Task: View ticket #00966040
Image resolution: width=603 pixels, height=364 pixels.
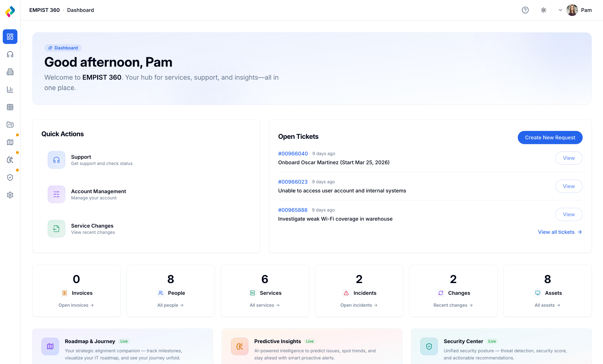Action: 569,158
